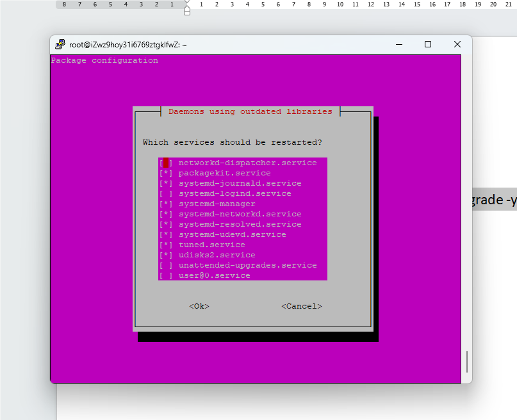The width and height of the screenshot is (517, 420).
Task: Uncheck systemd-networkd.service checkbox
Action: pyautogui.click(x=166, y=214)
